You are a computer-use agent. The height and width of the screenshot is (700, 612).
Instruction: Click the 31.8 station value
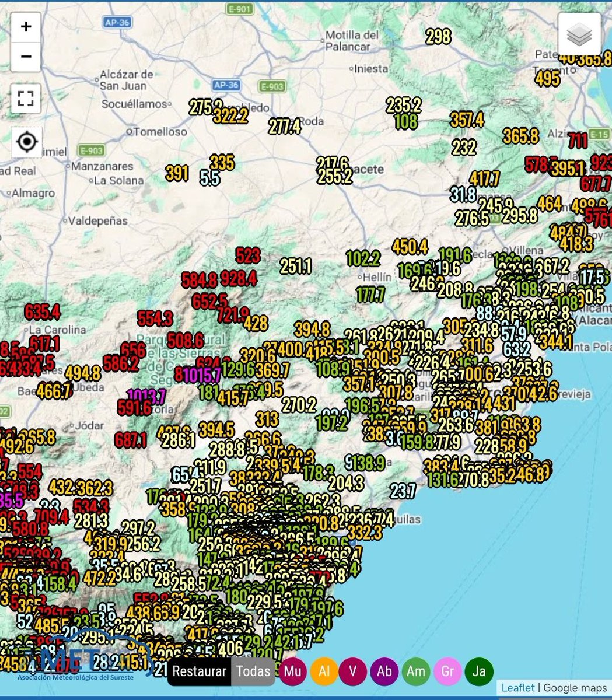point(463,194)
